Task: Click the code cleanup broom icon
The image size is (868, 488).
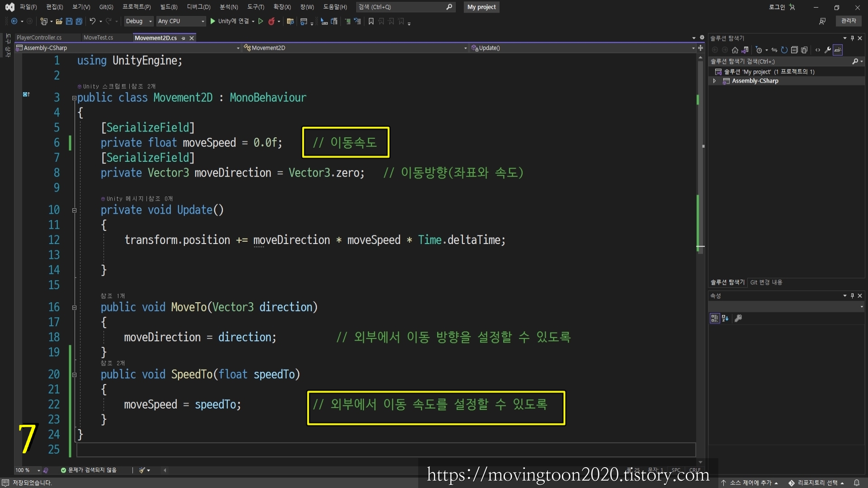Action: pyautogui.click(x=142, y=470)
